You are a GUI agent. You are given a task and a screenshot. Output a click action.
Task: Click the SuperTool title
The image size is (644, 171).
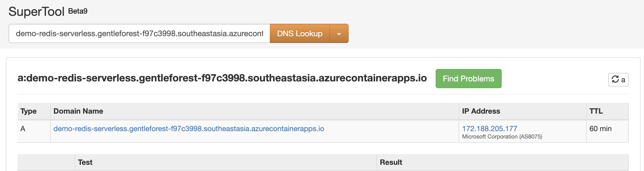[x=37, y=12]
